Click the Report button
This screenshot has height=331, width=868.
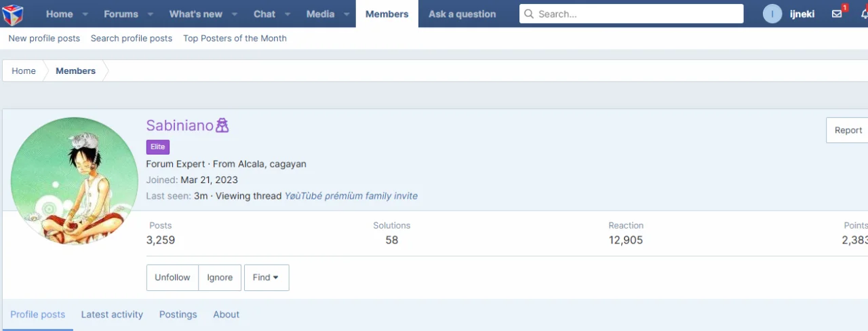point(848,130)
